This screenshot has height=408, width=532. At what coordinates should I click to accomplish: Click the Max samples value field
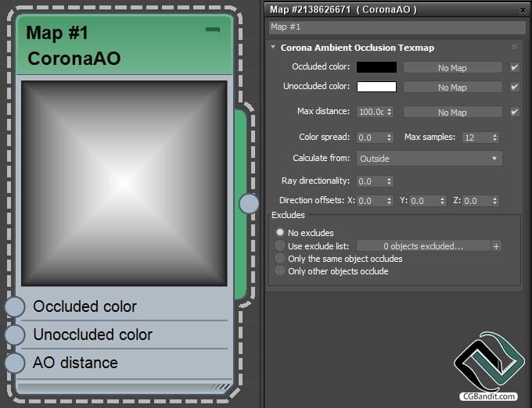click(x=476, y=138)
